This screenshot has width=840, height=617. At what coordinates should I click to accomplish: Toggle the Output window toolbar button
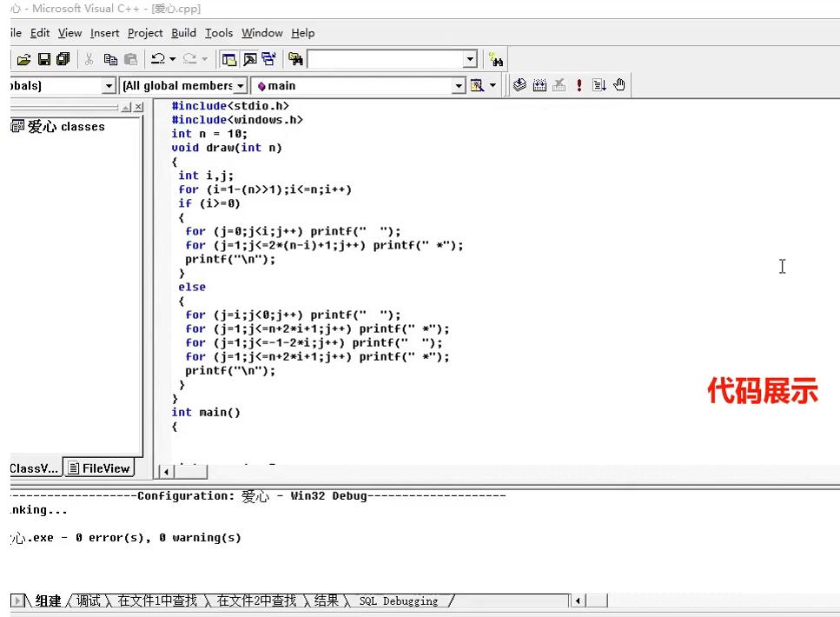pyautogui.click(x=249, y=59)
